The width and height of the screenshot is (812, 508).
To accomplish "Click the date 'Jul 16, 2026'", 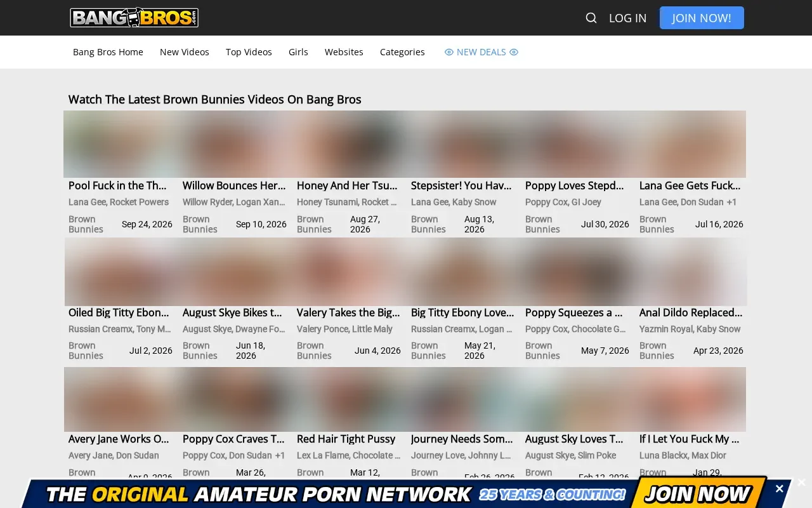I will (x=719, y=224).
